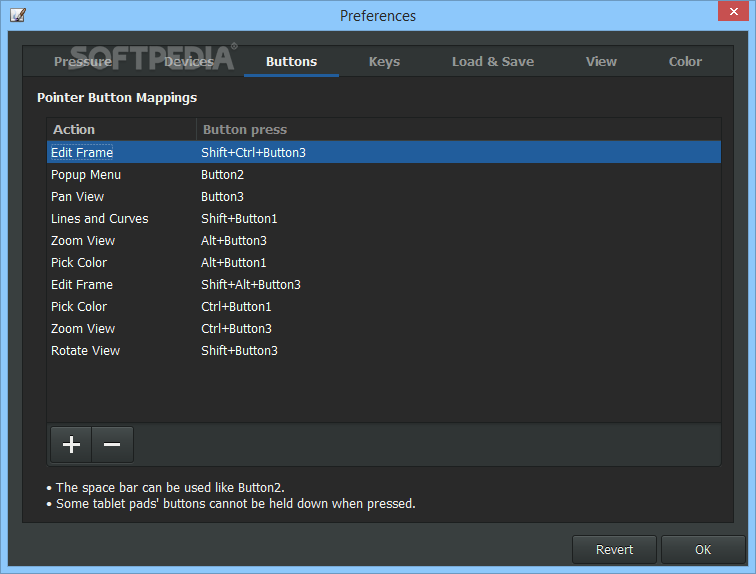
Task: Select the Color tab
Action: coord(685,61)
